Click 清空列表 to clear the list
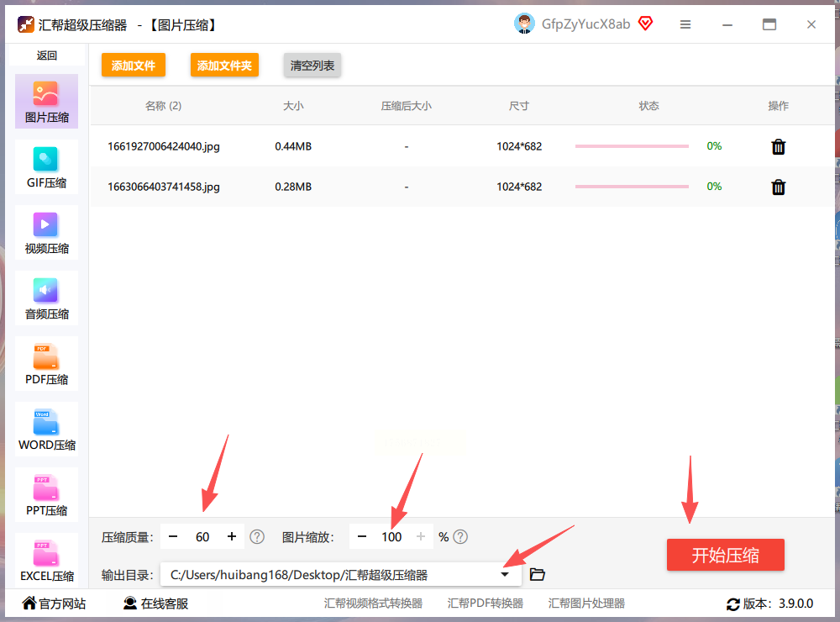 tap(312, 66)
